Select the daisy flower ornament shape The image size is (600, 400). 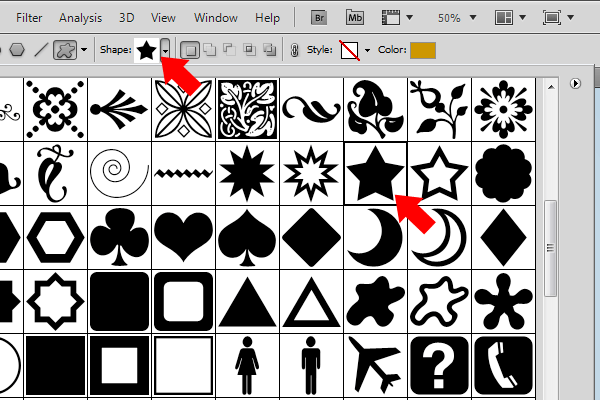[x=503, y=109]
